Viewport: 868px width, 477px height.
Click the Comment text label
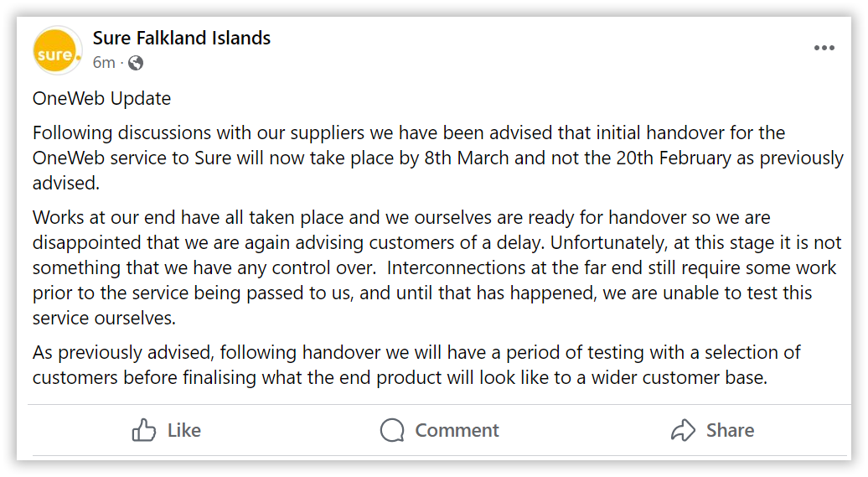pyautogui.click(x=457, y=430)
